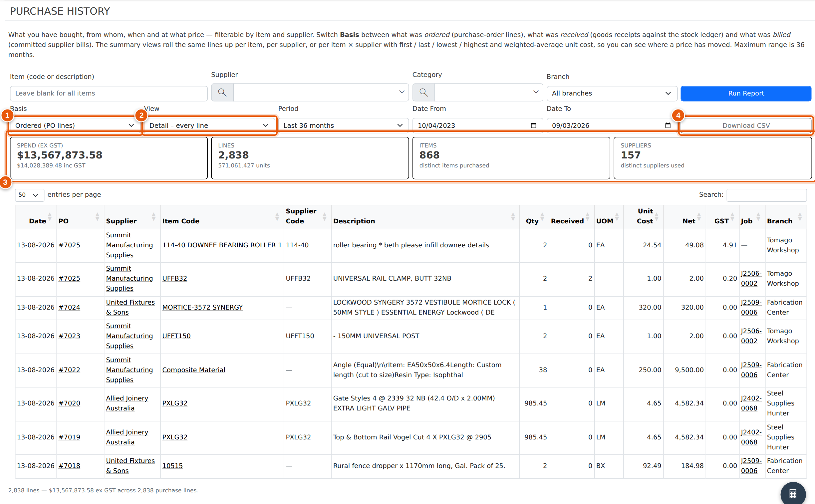Open PO #7018 link
This screenshot has height=504, width=815.
[69, 466]
